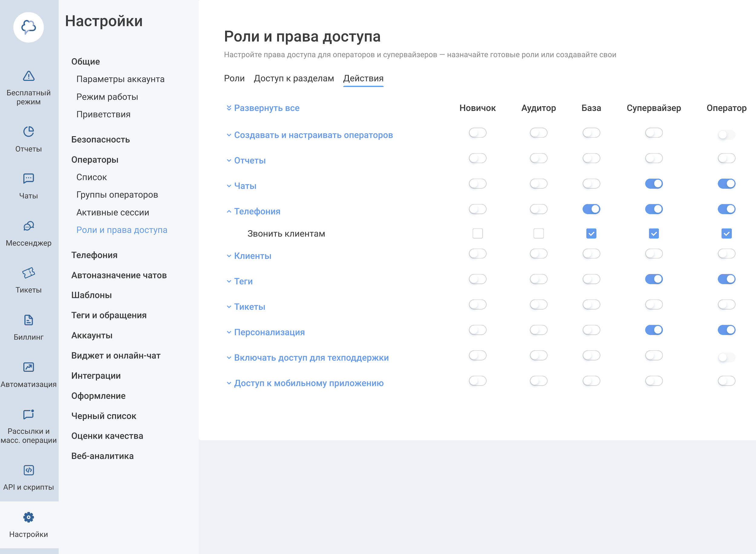The height and width of the screenshot is (554, 756).
Task: Open Тикеты ticket icon
Action: [x=28, y=273]
